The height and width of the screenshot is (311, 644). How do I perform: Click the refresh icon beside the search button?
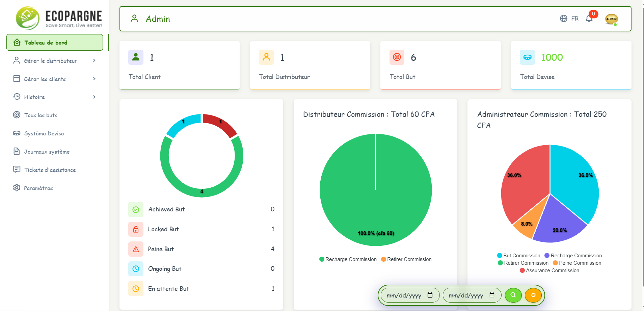[533, 295]
